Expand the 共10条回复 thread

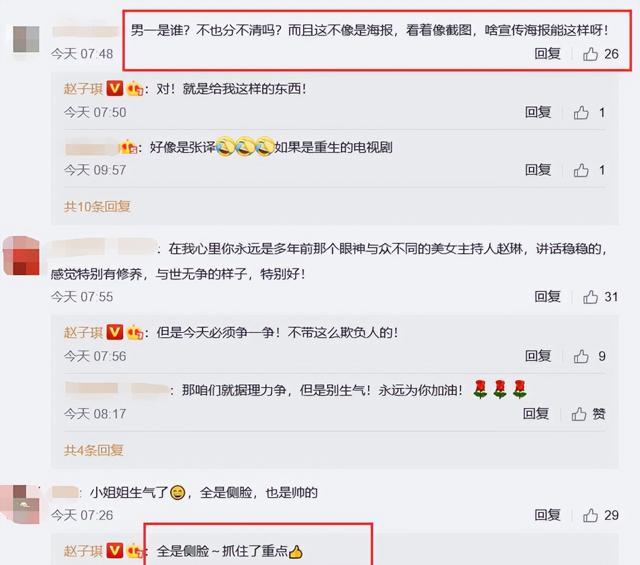[97, 207]
